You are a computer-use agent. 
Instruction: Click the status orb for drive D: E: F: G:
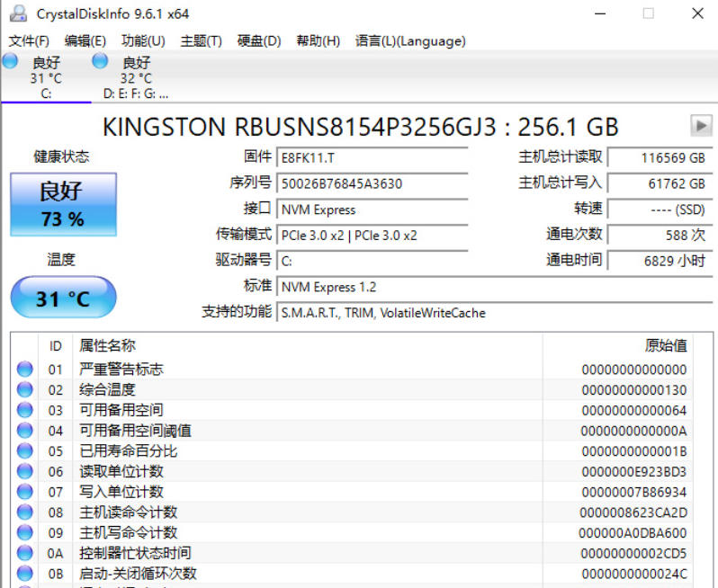pyautogui.click(x=100, y=61)
